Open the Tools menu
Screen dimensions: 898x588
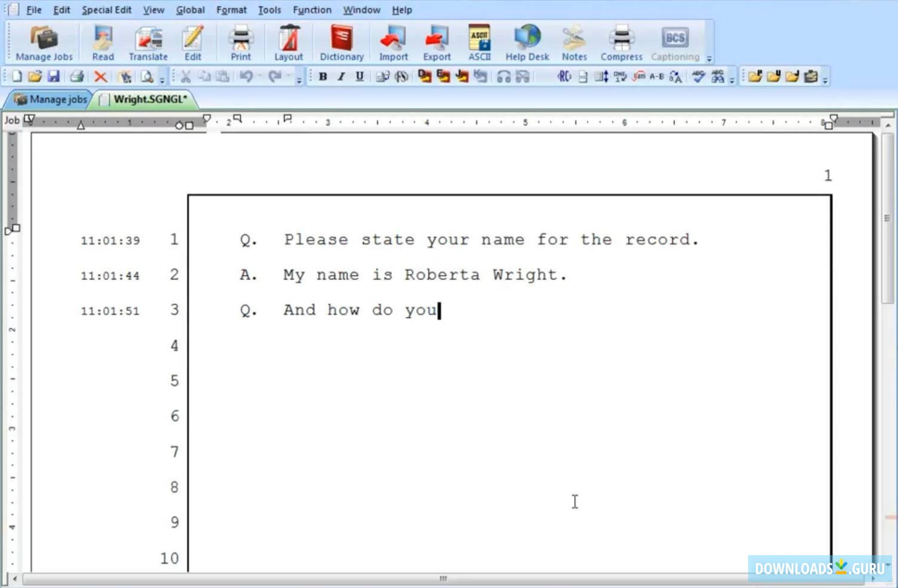269,10
